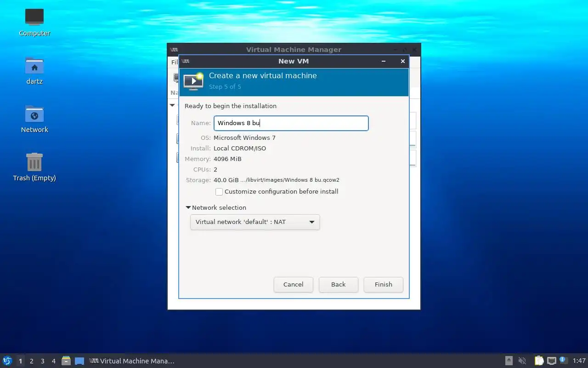Launch the file manager from the taskbar
This screenshot has height=368, width=588.
[x=66, y=361]
